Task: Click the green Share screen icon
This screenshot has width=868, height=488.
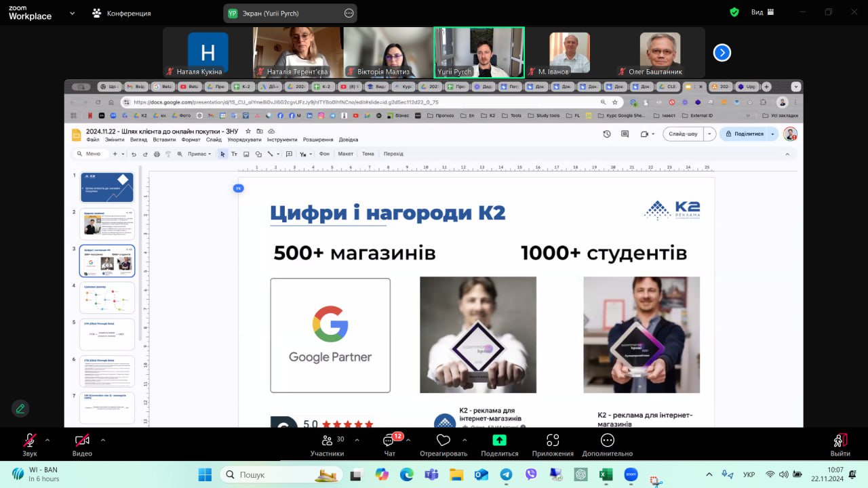Action: [x=499, y=441]
